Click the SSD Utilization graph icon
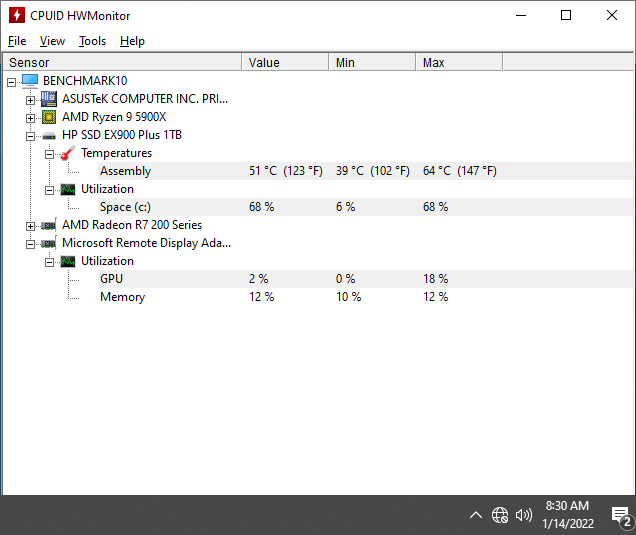Screen dimensions: 636x535 (68, 189)
